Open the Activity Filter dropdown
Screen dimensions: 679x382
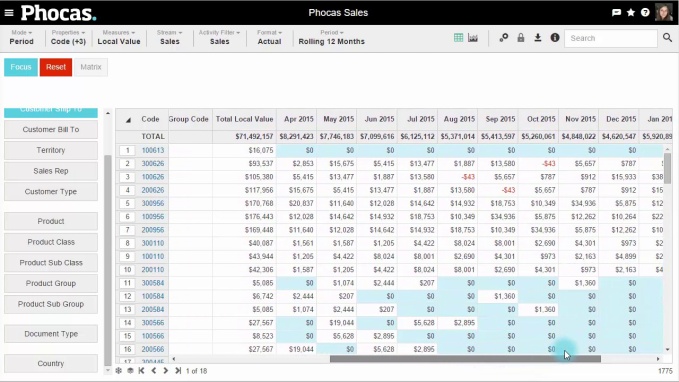click(219, 37)
